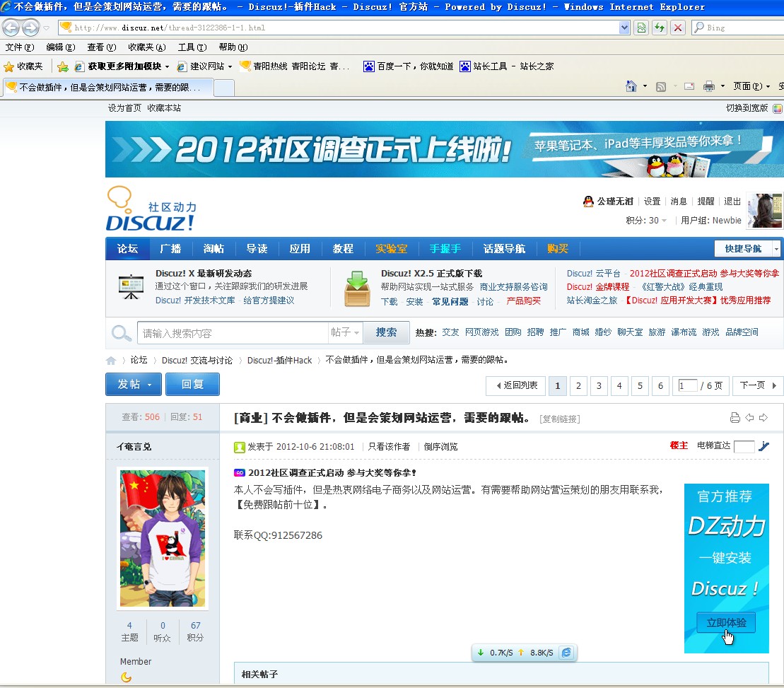Click the Refresh icon beside address bar

(x=660, y=28)
